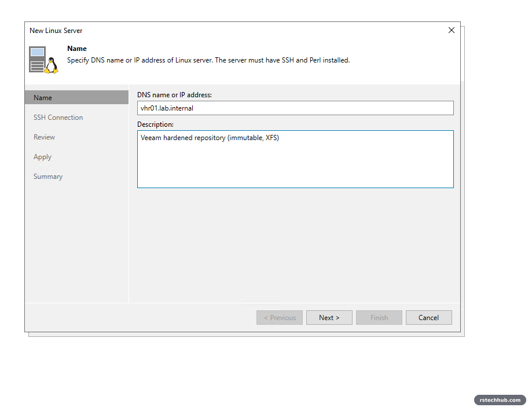This screenshot has height=411, width=532.
Task: Click the 'DNS name or IP address:' label
Action: pyautogui.click(x=174, y=95)
